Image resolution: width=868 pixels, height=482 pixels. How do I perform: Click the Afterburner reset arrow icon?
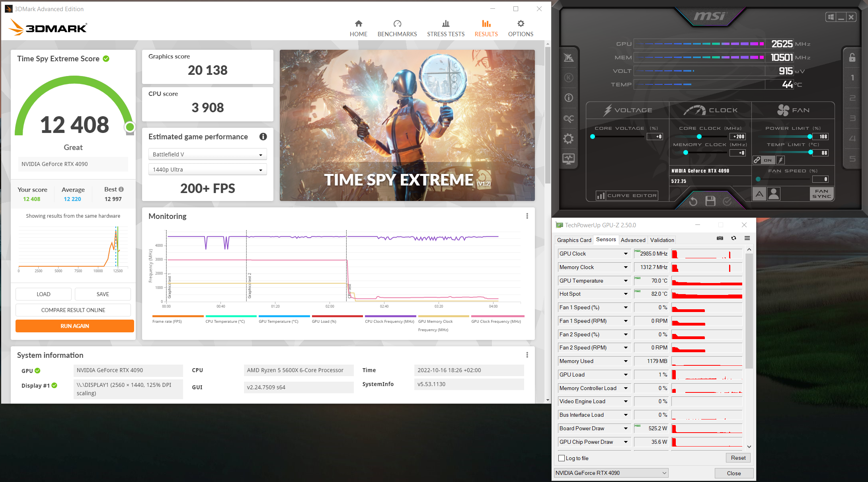coord(693,201)
